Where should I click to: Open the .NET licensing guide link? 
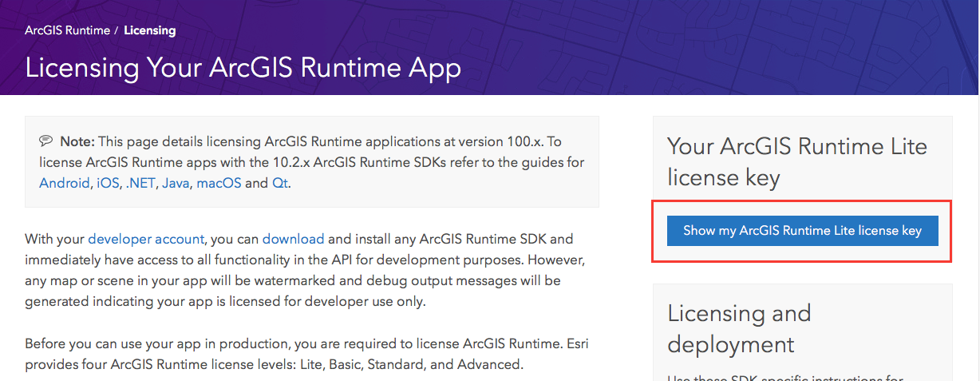pos(140,183)
